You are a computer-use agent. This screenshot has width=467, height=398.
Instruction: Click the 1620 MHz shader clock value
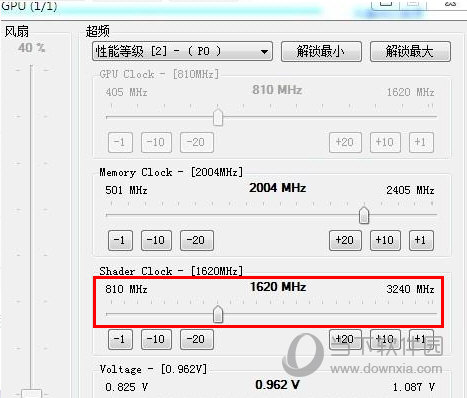[x=278, y=287]
